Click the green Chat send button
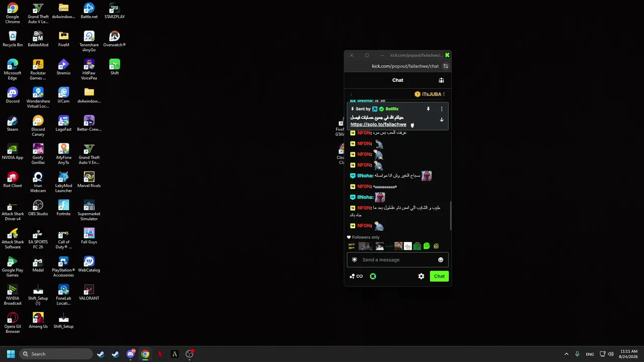This screenshot has height=362, width=644. coord(439,276)
